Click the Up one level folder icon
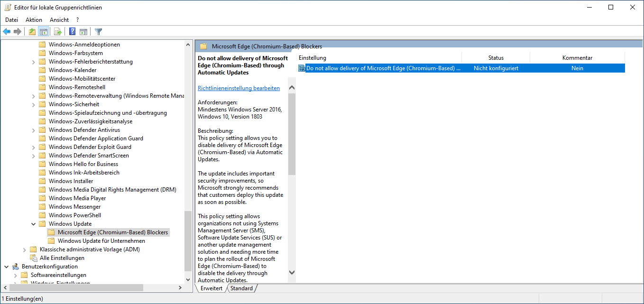The height and width of the screenshot is (304, 644). click(x=32, y=32)
